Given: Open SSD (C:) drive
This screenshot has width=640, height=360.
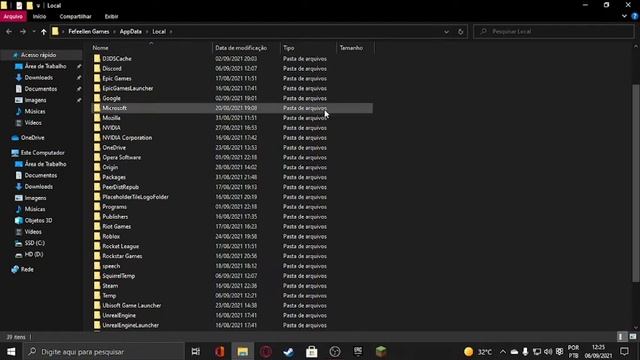Looking at the screenshot, I should click(x=34, y=243).
